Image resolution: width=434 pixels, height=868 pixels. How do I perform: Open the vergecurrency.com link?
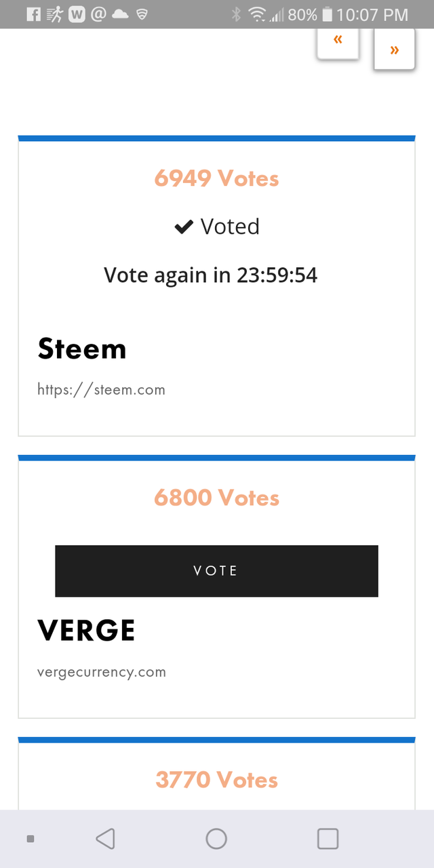[x=102, y=673]
